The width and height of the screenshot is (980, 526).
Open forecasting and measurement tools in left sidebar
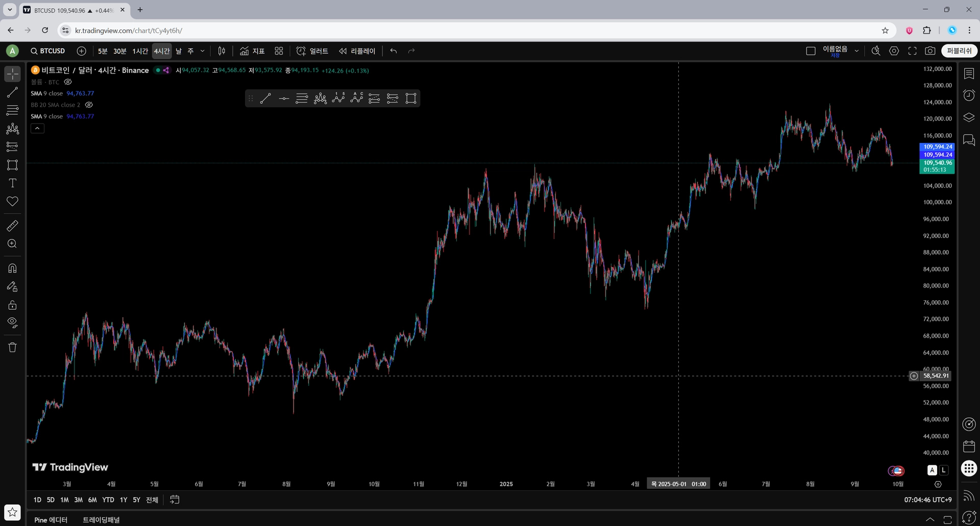(x=12, y=147)
